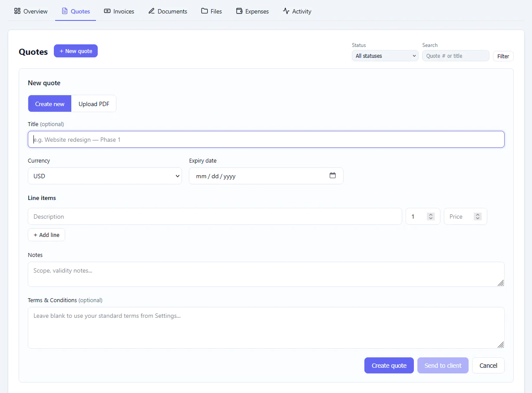Click the Create quote button
Screen dimensions: 532x393
tap(389, 366)
